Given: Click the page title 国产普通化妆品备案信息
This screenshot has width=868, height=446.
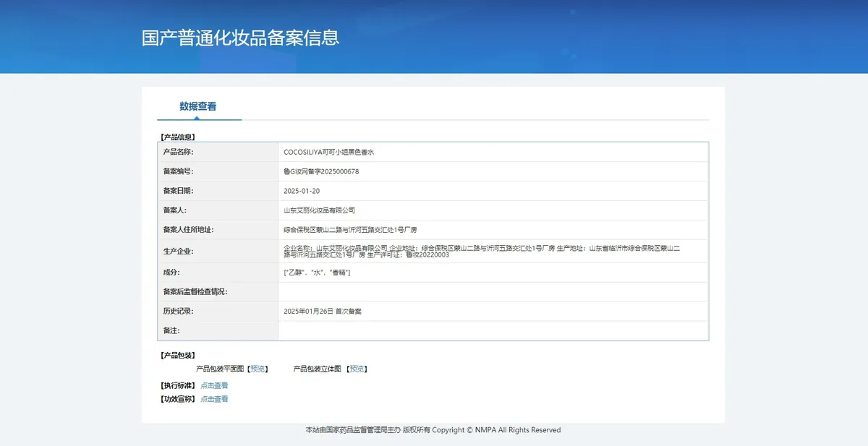Looking at the screenshot, I should [241, 38].
